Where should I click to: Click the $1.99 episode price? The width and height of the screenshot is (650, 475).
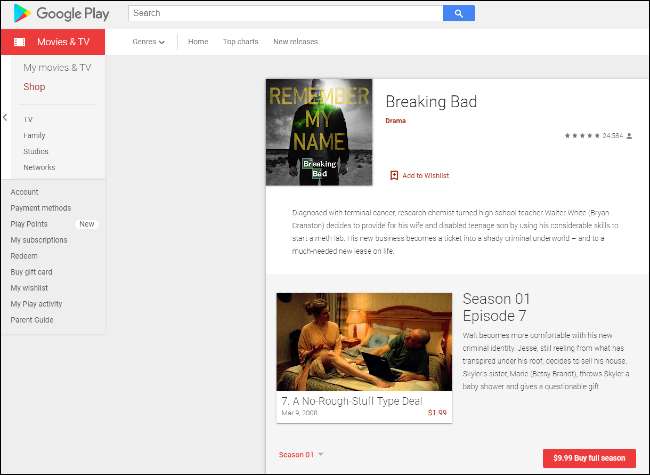click(x=437, y=413)
